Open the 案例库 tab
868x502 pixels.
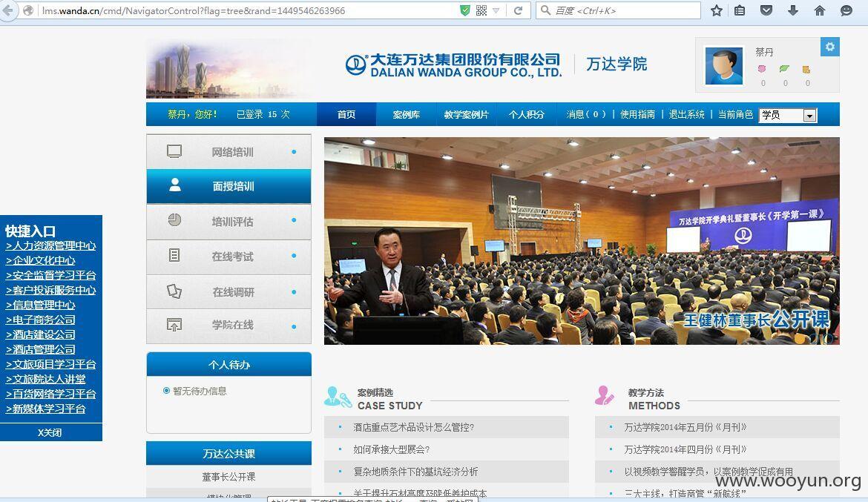pos(407,115)
